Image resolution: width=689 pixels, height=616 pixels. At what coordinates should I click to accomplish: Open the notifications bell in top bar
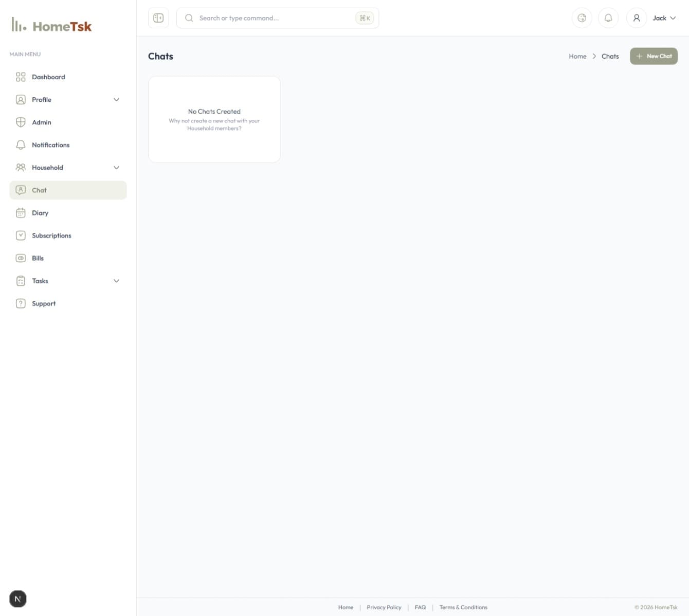pyautogui.click(x=608, y=18)
